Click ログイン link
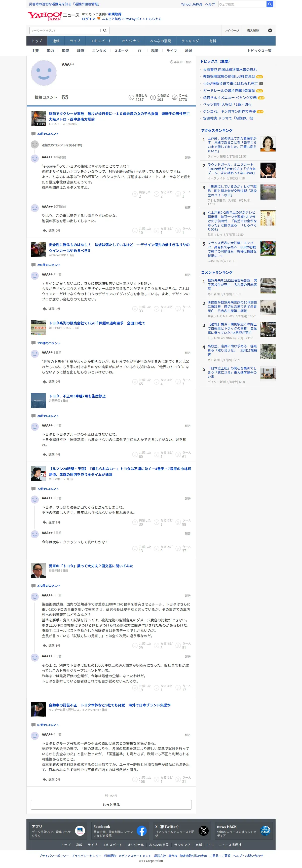Viewport: 302px width, 868px height. 88,19
